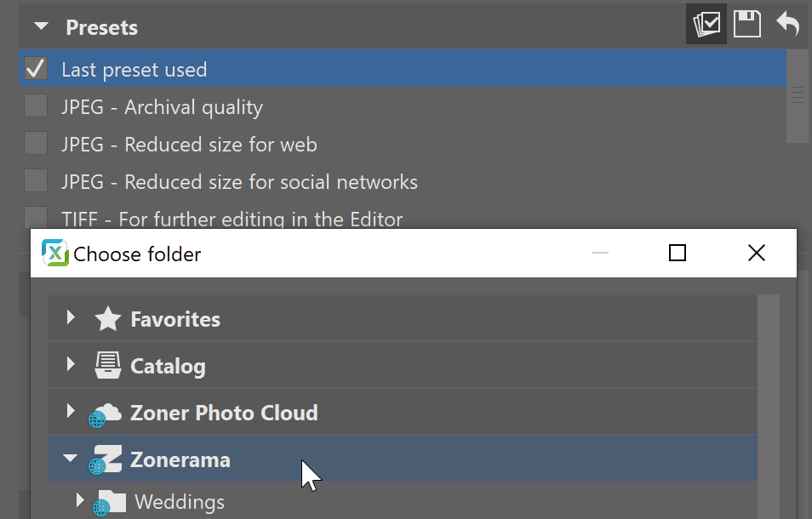Click the Favorites star icon

click(108, 319)
